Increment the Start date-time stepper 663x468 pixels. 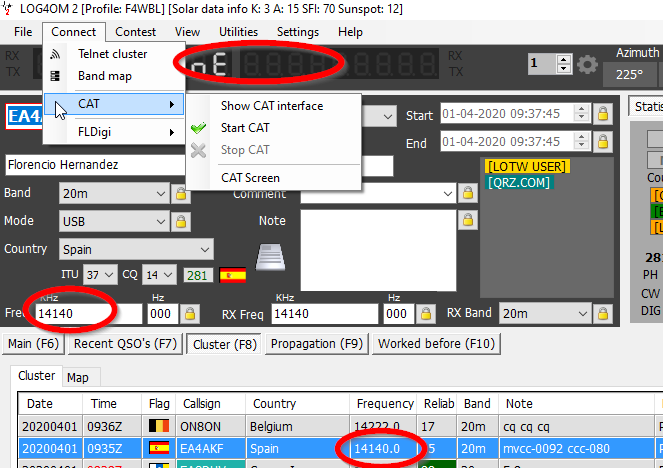point(581,109)
